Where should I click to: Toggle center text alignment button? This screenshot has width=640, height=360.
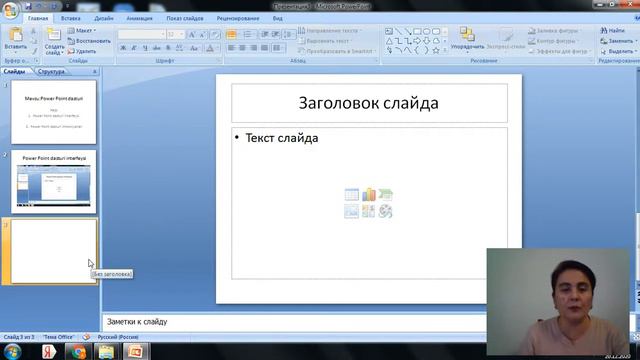[242, 48]
